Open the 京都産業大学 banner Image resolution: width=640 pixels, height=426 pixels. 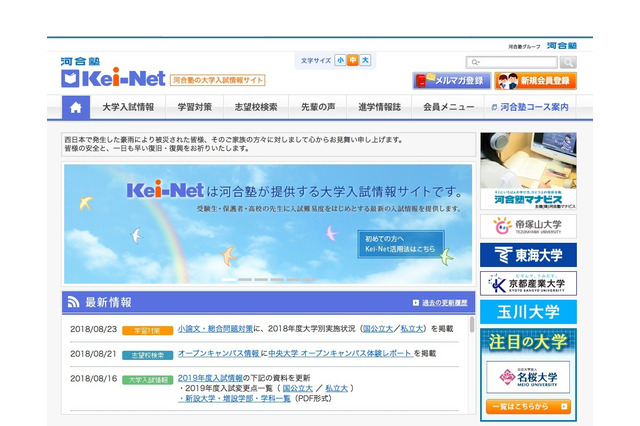[x=528, y=283]
